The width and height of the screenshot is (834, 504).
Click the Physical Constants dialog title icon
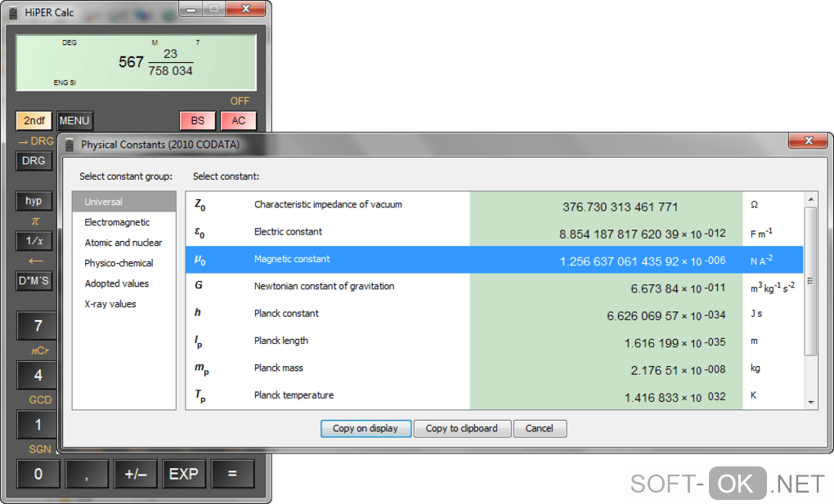coord(69,145)
